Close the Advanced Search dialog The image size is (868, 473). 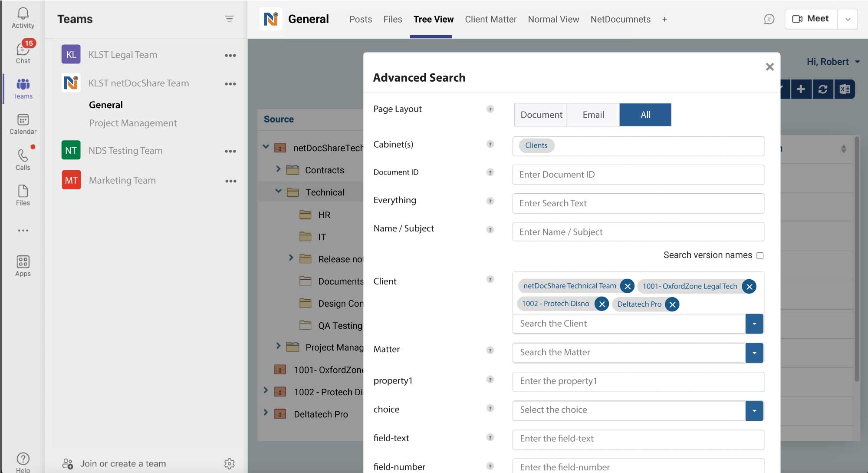click(x=770, y=66)
